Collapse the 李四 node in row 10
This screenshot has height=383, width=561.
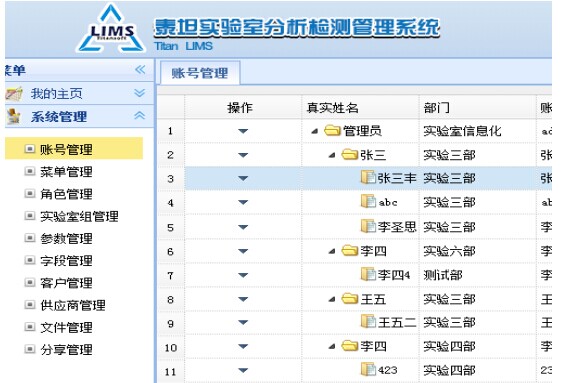[x=332, y=346]
